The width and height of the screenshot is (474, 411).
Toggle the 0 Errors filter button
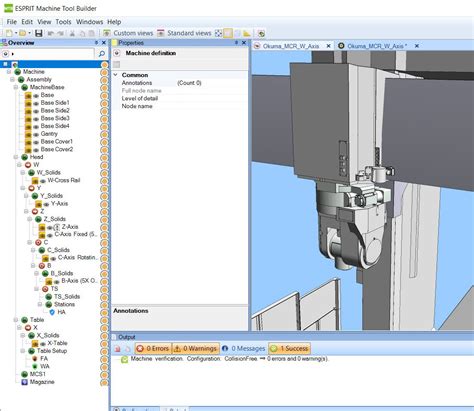[x=153, y=349]
